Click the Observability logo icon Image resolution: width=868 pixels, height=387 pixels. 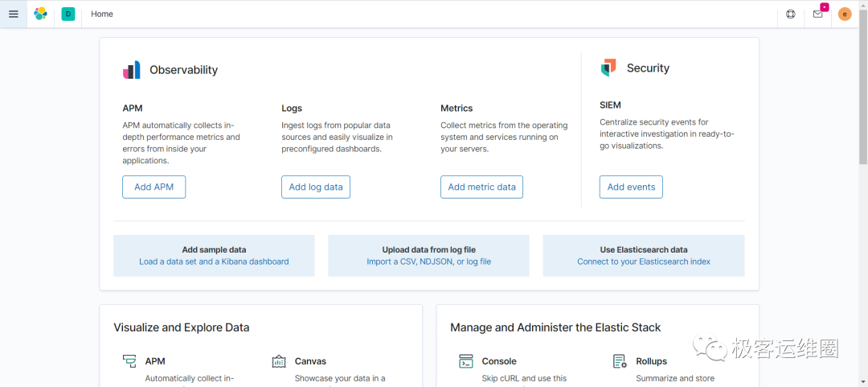(132, 70)
